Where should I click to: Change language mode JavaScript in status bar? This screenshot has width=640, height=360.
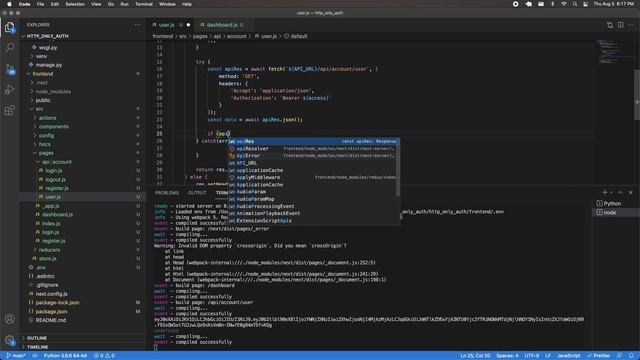[x=569, y=356]
